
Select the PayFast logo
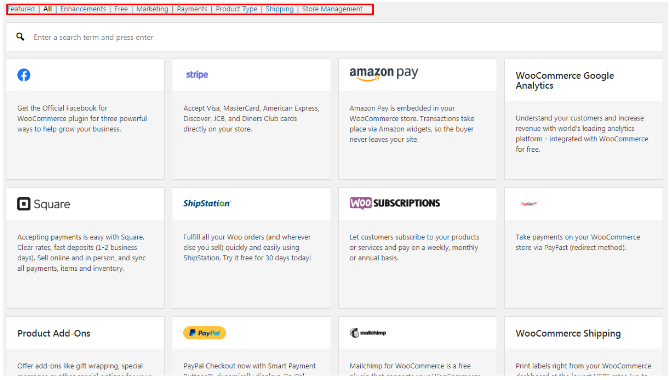pos(528,204)
